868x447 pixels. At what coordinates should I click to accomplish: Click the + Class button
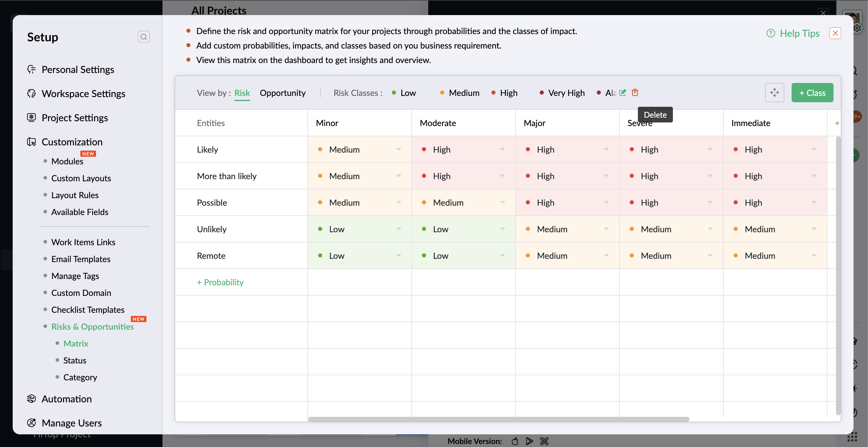[x=812, y=93]
